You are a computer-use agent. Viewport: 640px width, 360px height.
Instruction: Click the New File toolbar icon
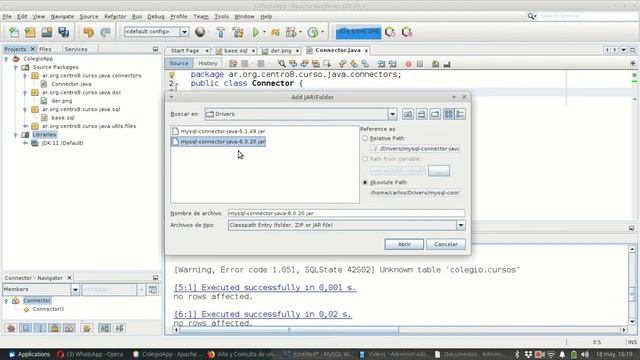(x=14, y=32)
